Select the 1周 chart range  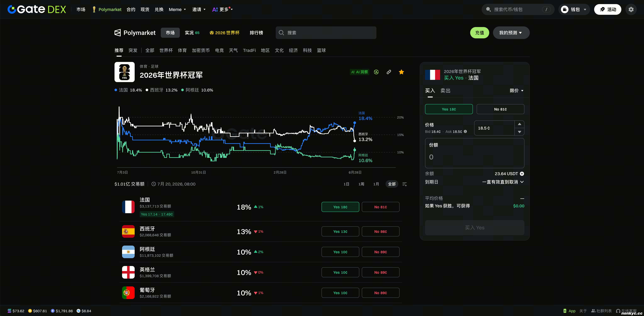coord(361,184)
